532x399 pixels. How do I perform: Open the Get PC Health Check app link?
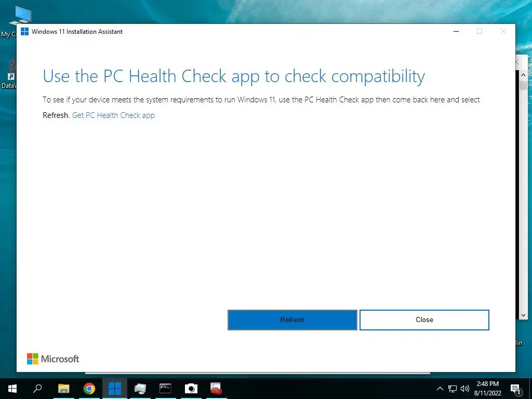[x=113, y=115]
